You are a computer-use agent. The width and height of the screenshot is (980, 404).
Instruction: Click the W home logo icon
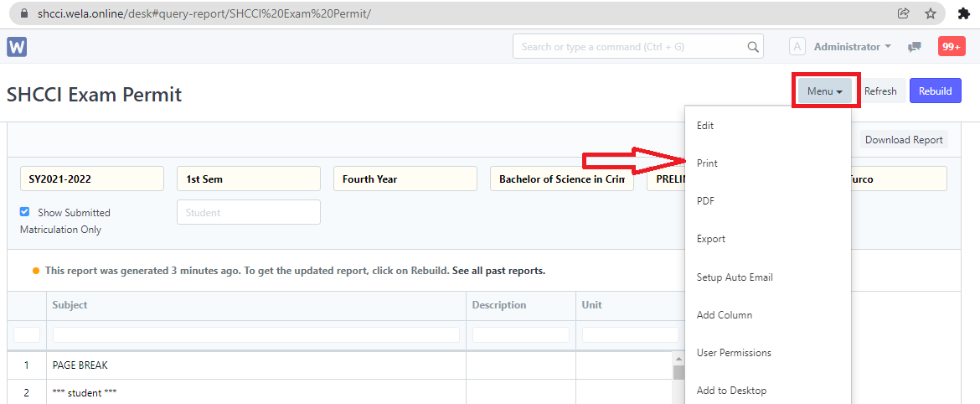coord(17,47)
